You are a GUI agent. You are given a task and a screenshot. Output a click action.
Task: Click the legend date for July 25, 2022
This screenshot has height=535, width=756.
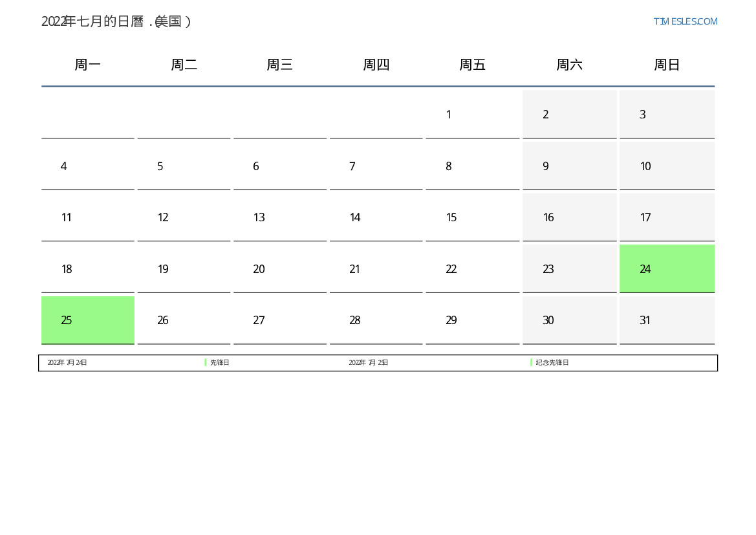[369, 363]
